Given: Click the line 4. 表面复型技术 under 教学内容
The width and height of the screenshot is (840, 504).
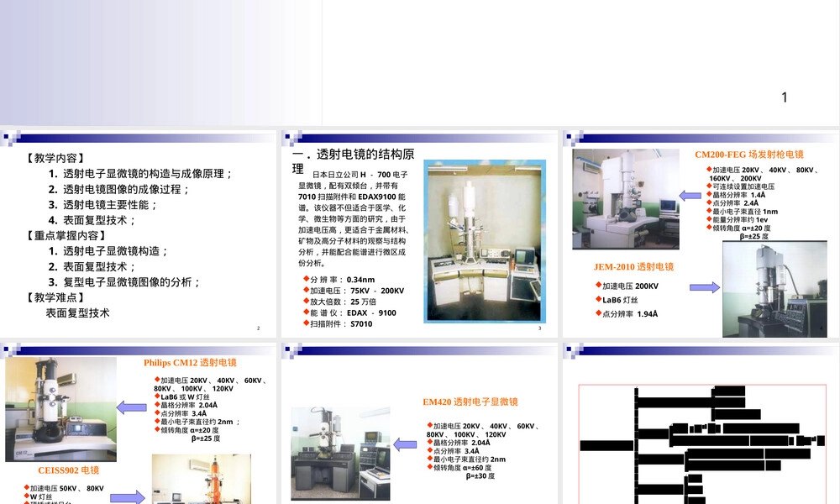Looking at the screenshot, I should pos(92,220).
